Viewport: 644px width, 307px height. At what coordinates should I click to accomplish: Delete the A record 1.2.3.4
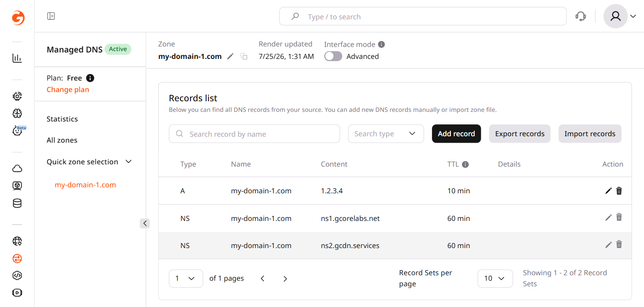[619, 191]
